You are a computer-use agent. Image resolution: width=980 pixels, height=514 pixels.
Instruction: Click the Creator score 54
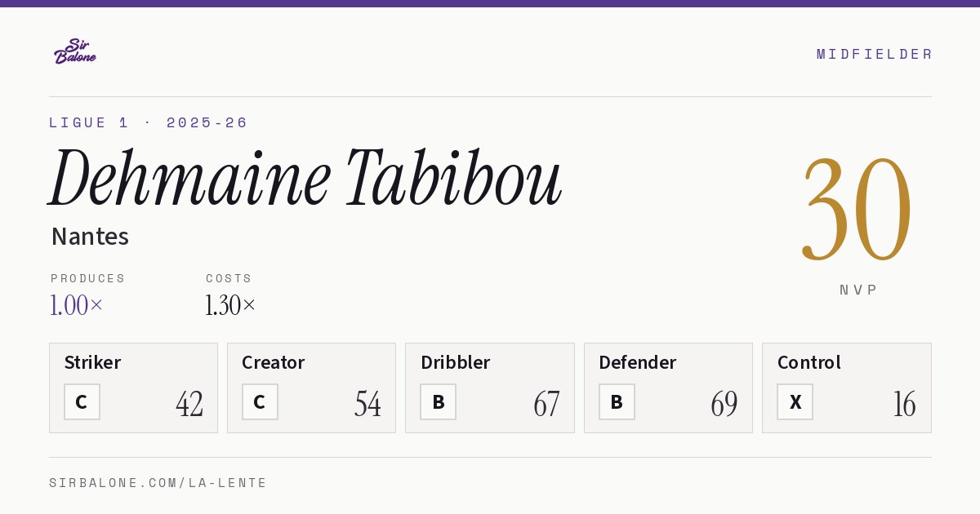coord(367,404)
